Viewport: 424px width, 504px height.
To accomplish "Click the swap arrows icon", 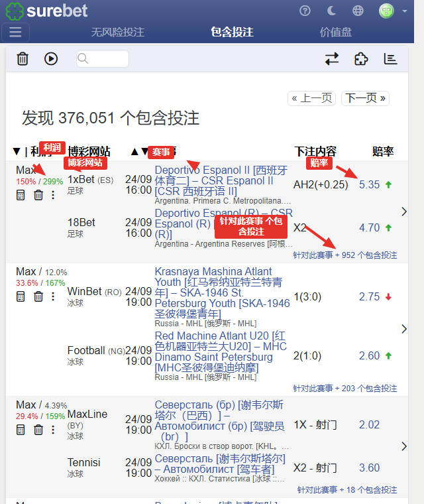I will 332,59.
